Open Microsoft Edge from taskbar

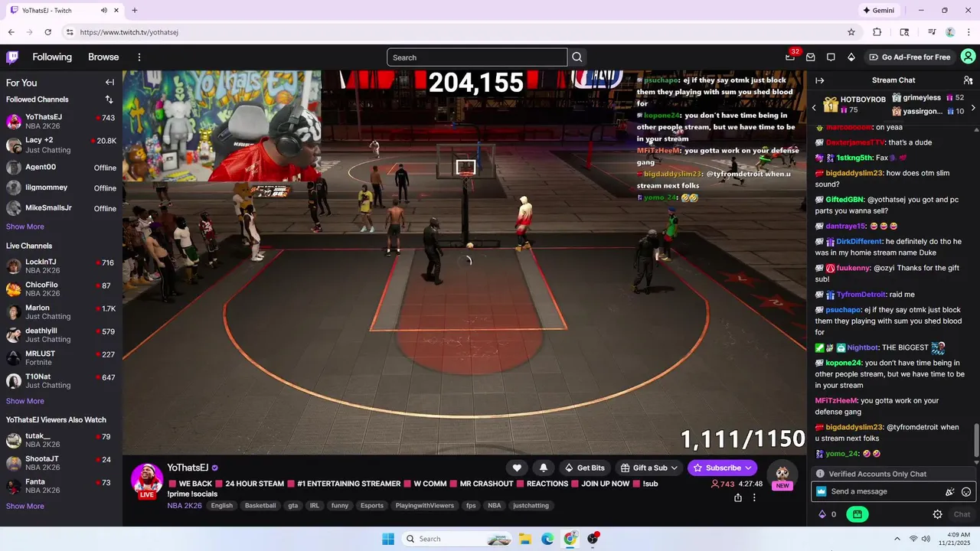click(x=547, y=539)
